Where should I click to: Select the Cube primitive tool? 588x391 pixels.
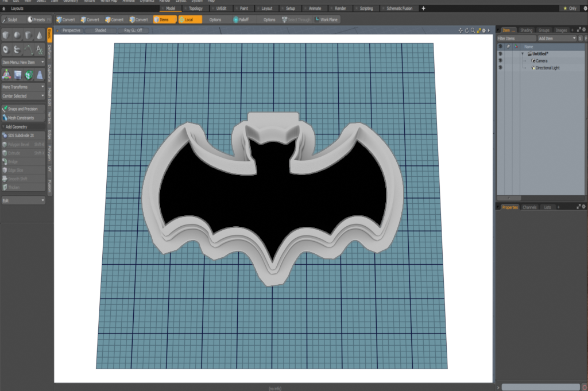click(x=6, y=35)
